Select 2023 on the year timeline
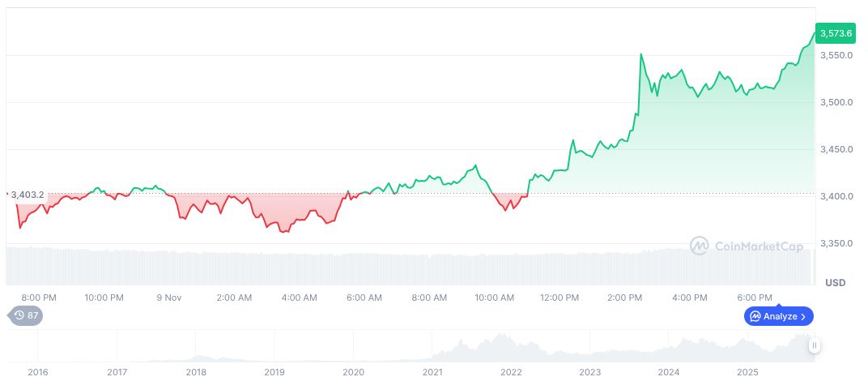This screenshot has width=868, height=381. pos(590,372)
